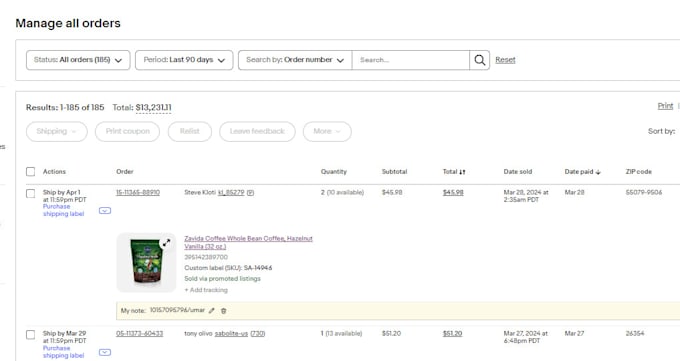Click the Print link
The width and height of the screenshot is (680, 361).
click(665, 106)
